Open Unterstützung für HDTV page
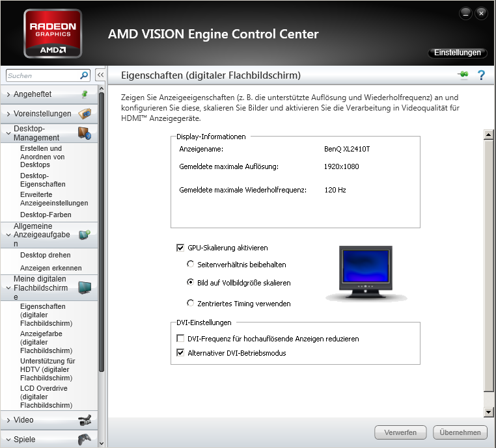 [48, 369]
